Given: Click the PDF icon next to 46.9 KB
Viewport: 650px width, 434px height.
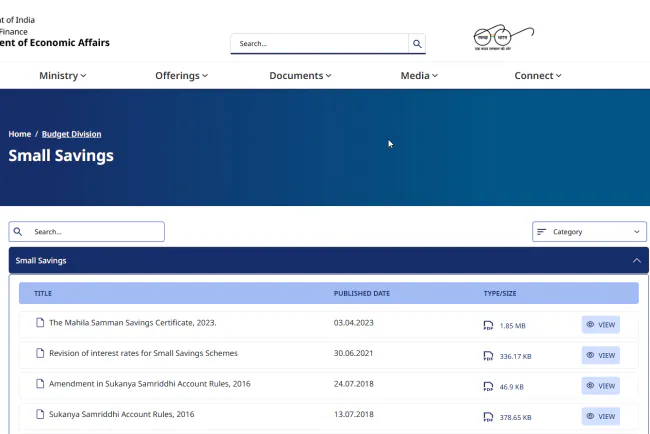Looking at the screenshot, I should (x=488, y=387).
